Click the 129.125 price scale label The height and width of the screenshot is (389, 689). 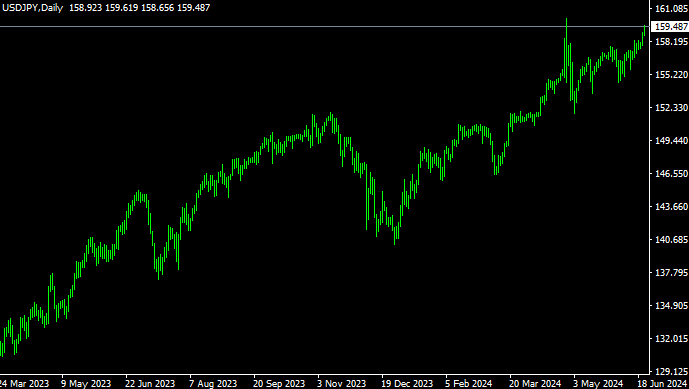tap(671, 371)
